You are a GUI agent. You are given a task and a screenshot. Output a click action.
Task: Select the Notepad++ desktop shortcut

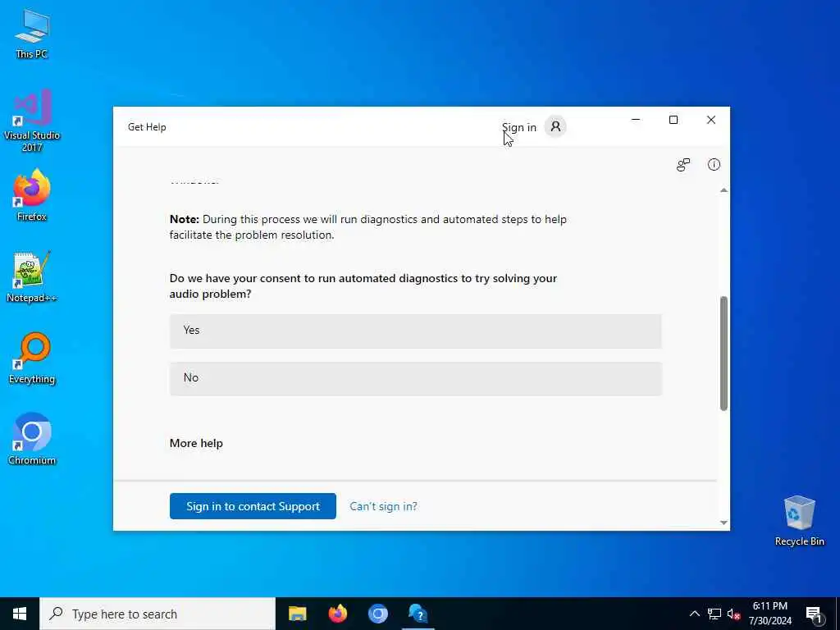tap(32, 277)
